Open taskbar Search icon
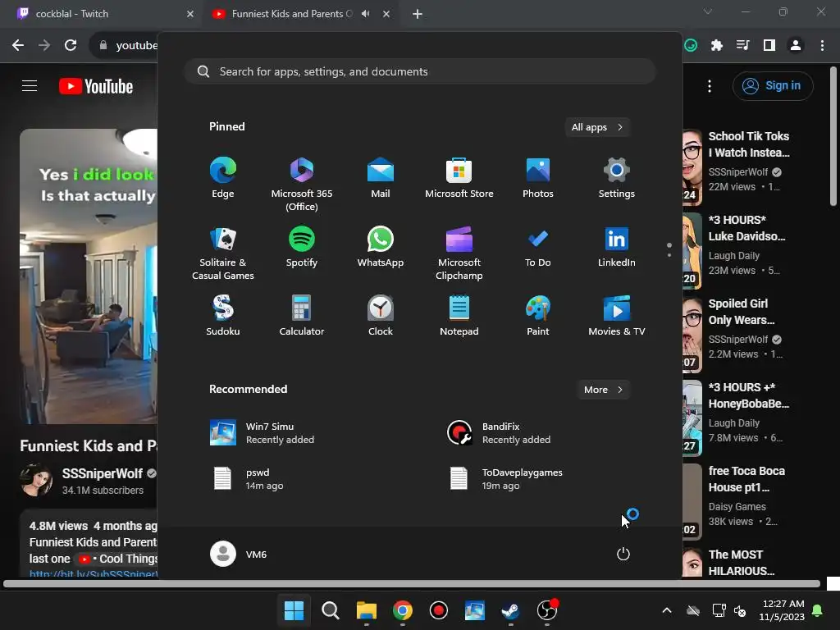840x630 pixels. [331, 610]
